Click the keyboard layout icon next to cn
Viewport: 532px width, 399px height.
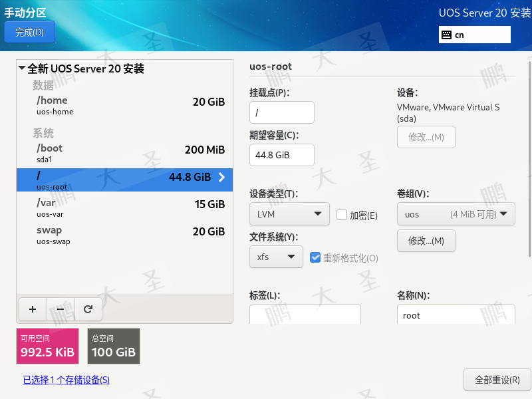click(446, 35)
